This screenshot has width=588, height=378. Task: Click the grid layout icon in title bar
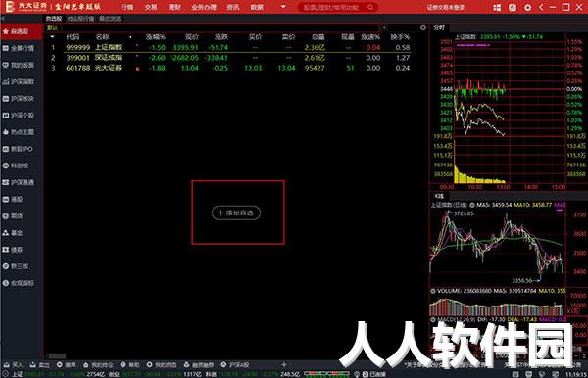pos(497,7)
